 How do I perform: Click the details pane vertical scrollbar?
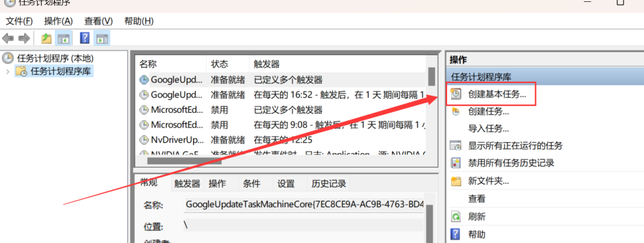pos(430,223)
